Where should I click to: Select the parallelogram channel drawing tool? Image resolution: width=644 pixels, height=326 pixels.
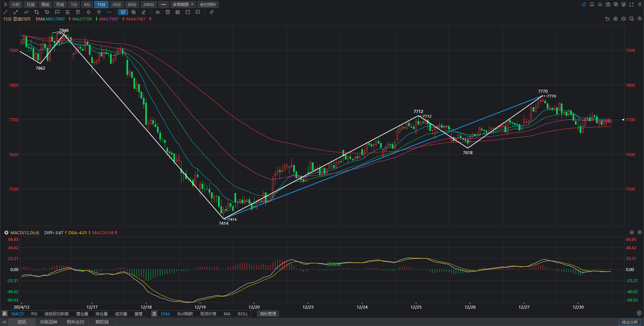tap(47, 12)
